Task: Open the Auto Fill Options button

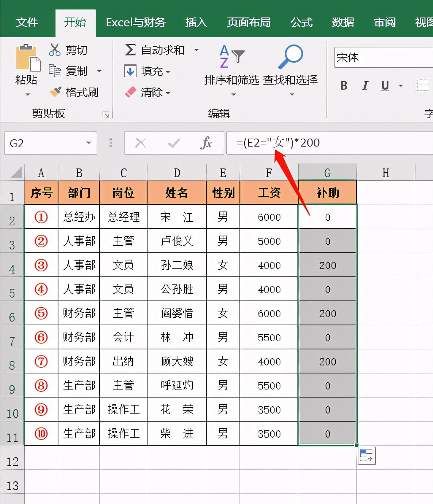Action: [367, 455]
